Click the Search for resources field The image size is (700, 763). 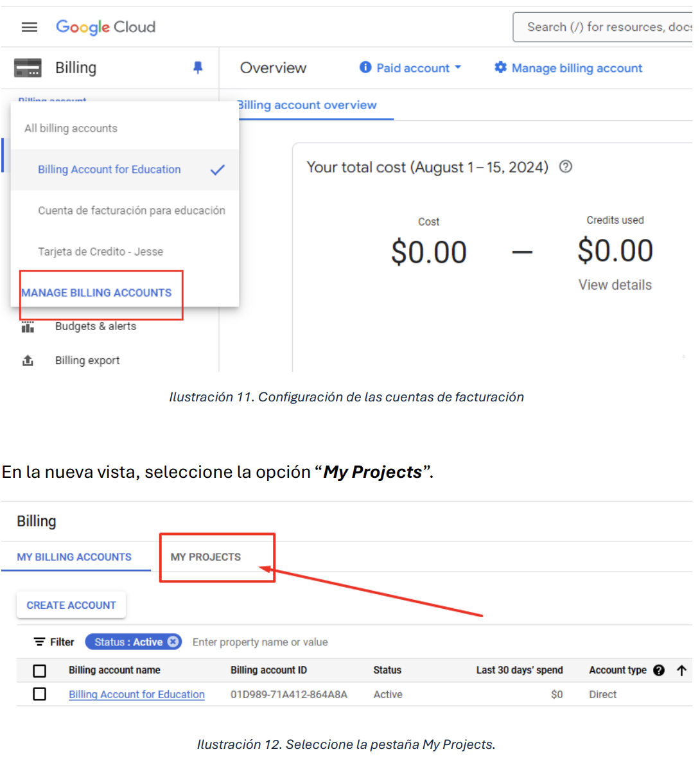(603, 27)
